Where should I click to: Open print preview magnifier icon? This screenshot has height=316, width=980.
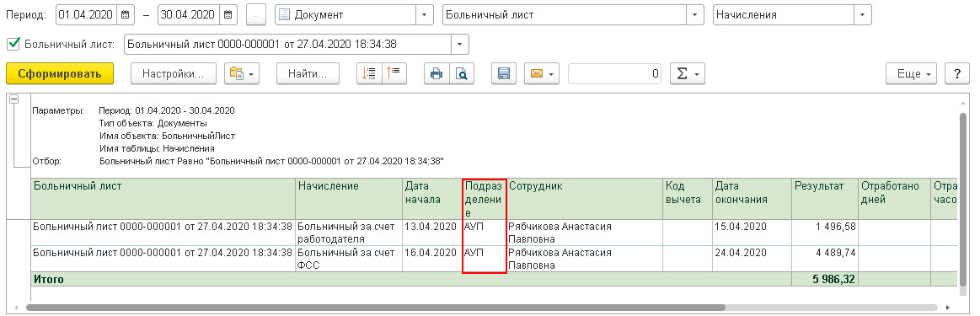[461, 73]
